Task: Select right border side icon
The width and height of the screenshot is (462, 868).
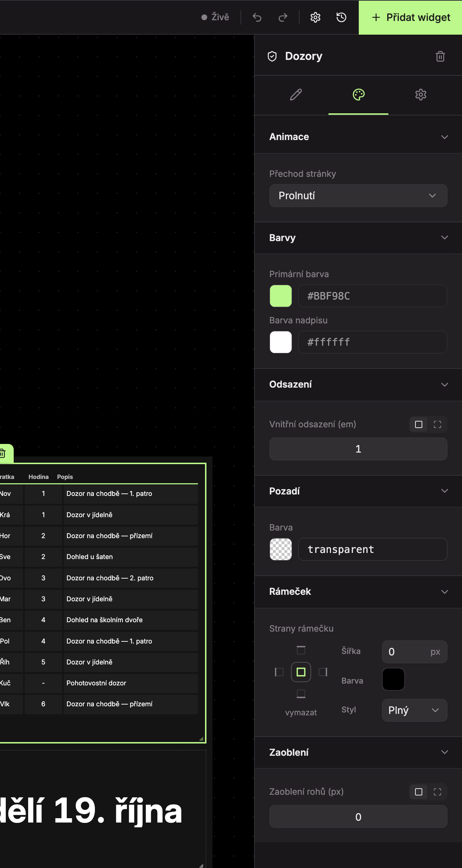Action: (323, 672)
